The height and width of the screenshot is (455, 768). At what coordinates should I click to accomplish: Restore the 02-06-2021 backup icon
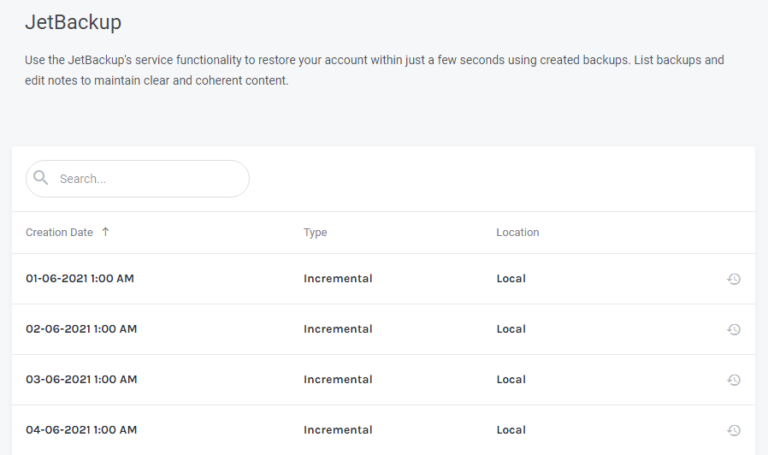coord(733,329)
